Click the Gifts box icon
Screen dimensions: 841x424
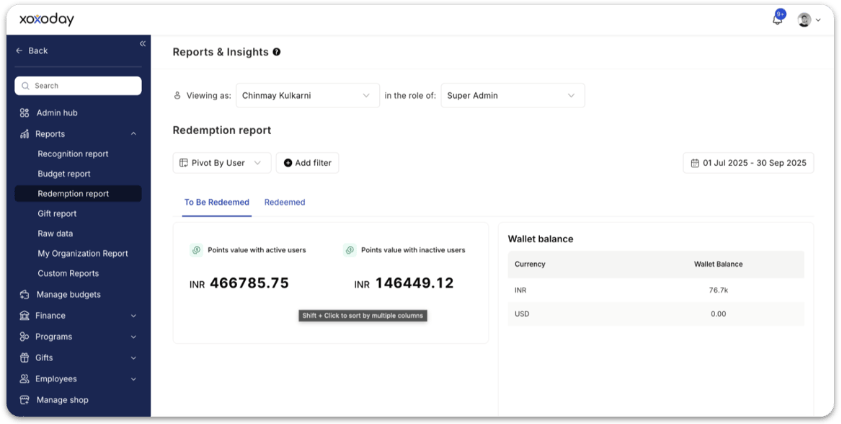(24, 358)
